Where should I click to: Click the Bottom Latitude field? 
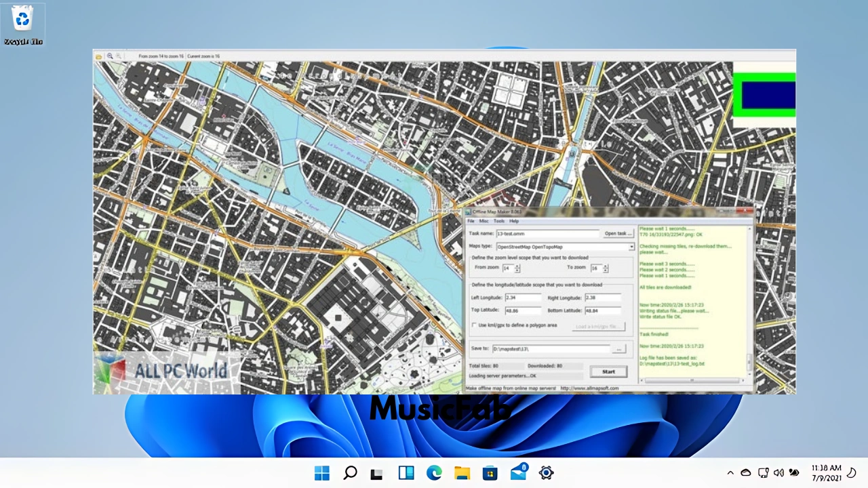(603, 310)
